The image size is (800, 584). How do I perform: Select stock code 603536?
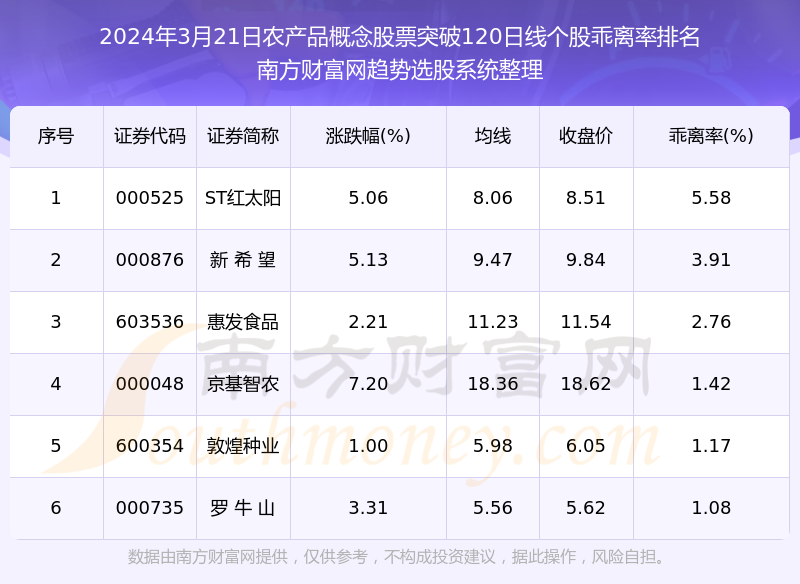(x=149, y=322)
